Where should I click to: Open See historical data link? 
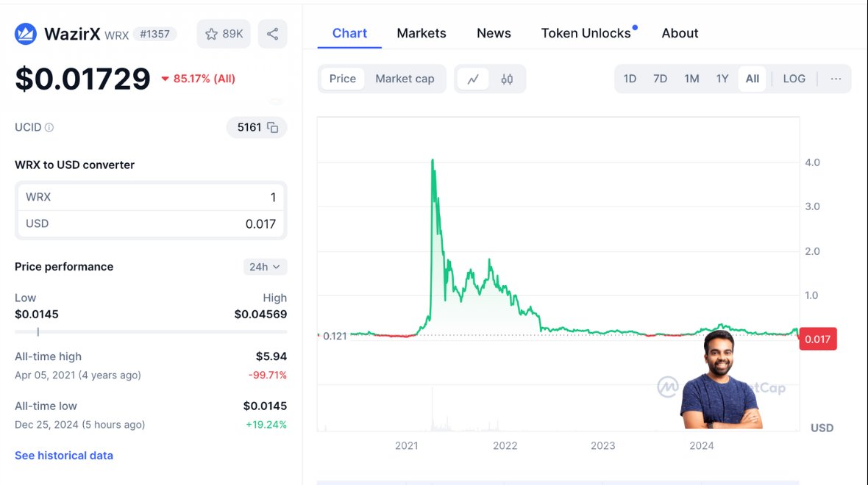click(x=64, y=455)
